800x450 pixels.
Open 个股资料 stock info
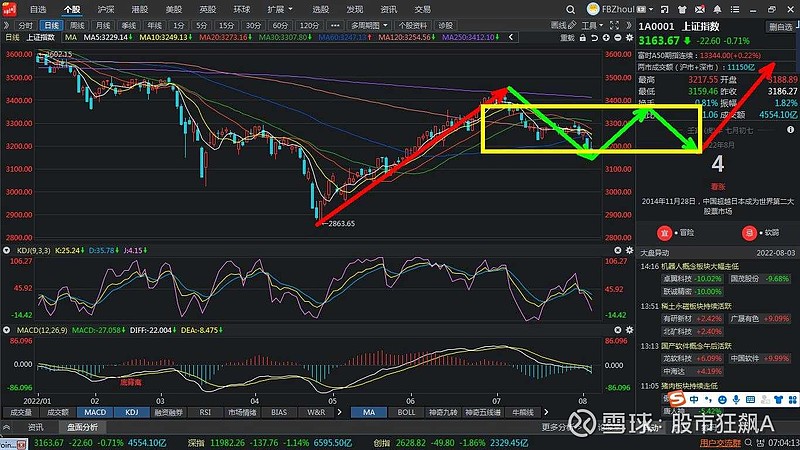point(413,25)
